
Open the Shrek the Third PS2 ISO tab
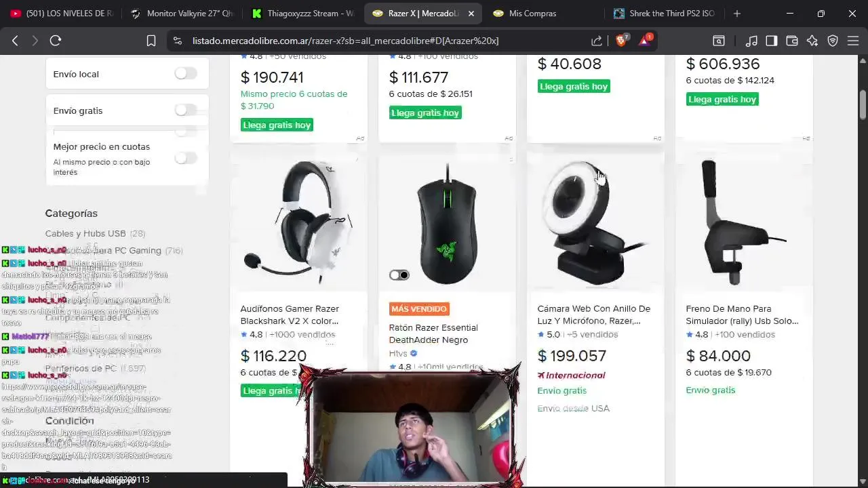tap(665, 14)
